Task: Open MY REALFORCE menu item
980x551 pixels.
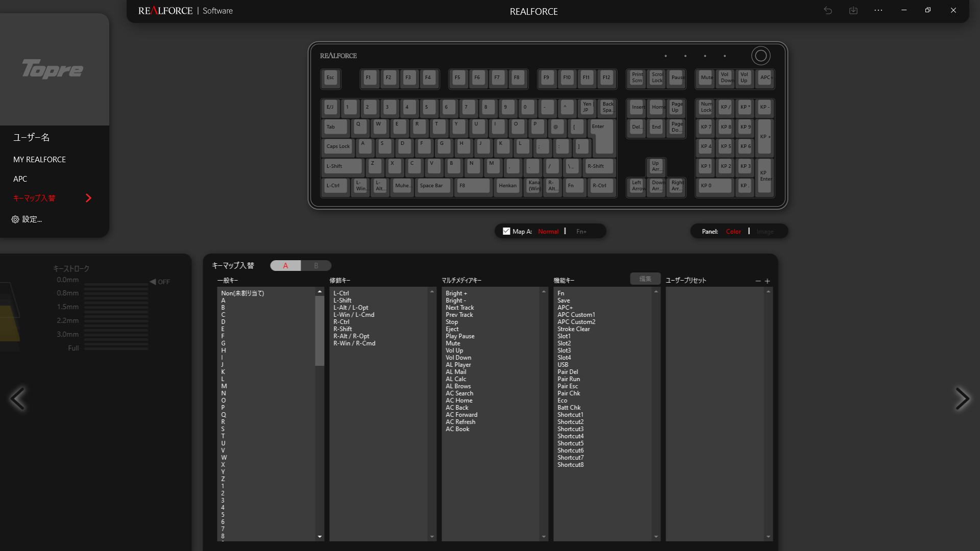Action: (40, 160)
